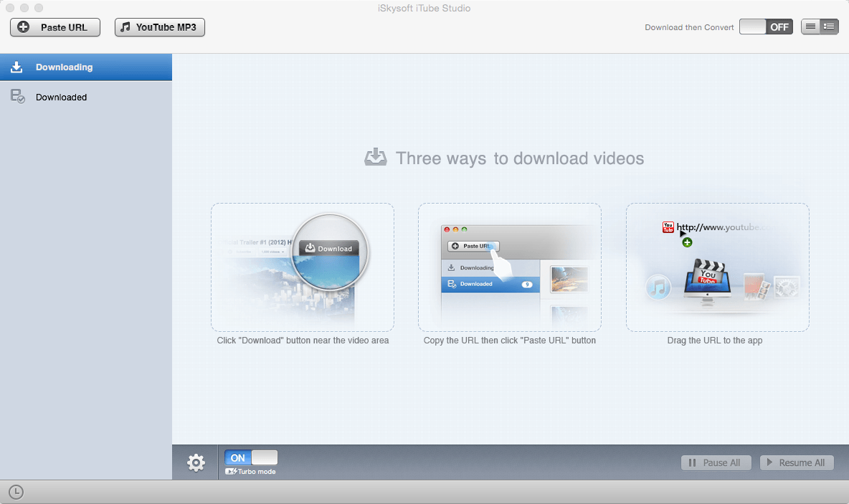Click the Pause All button
Viewport: 849px width, 504px height.
(716, 463)
